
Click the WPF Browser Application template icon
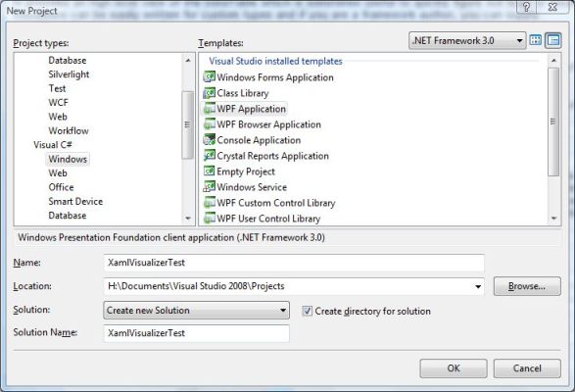(x=209, y=124)
